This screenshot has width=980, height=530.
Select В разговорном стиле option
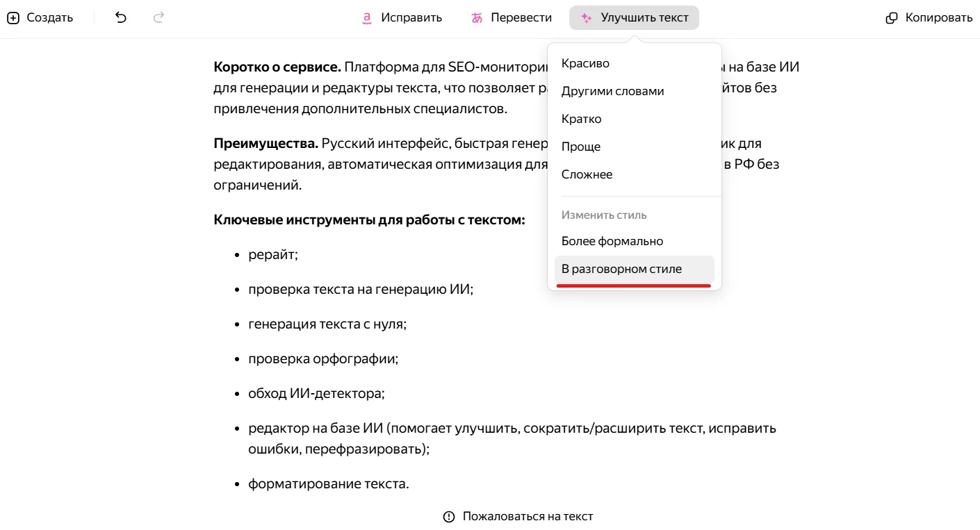(x=621, y=269)
